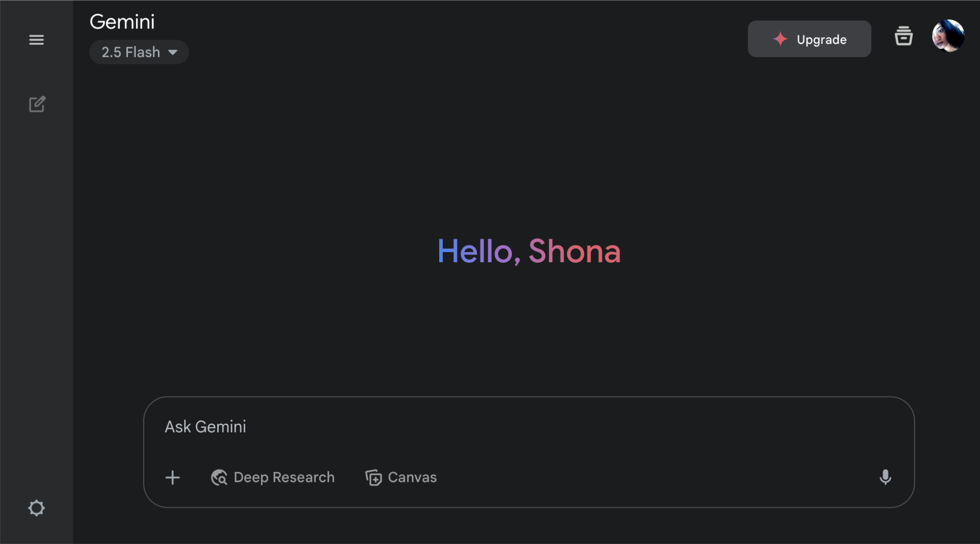Open Settings via the gear icon
The width and height of the screenshot is (980, 544).
click(x=36, y=508)
